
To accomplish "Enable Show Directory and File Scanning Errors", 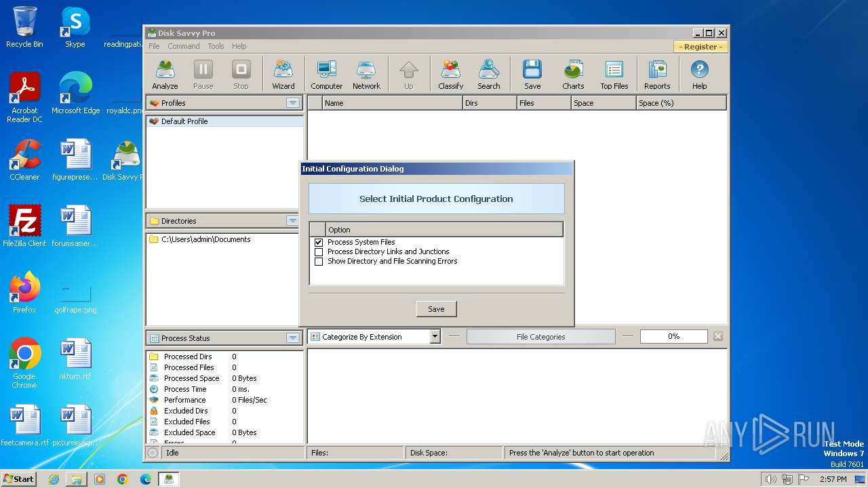I will [319, 261].
